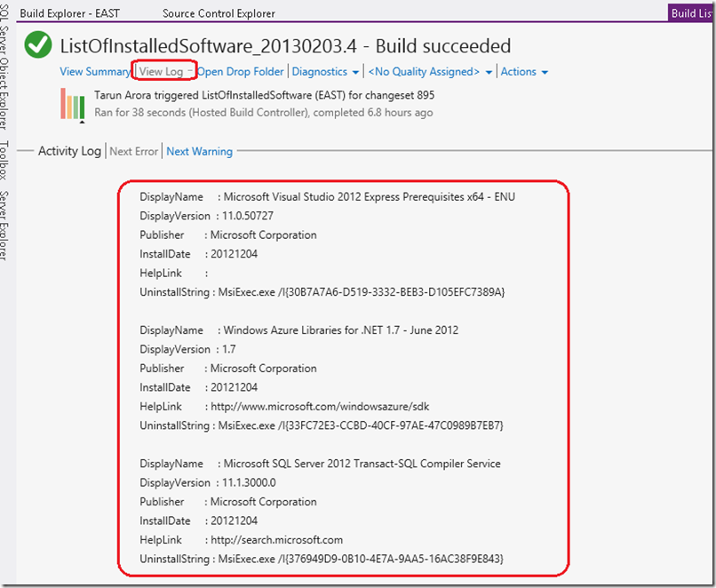
Task: Click the Next Error link
Action: tap(134, 151)
